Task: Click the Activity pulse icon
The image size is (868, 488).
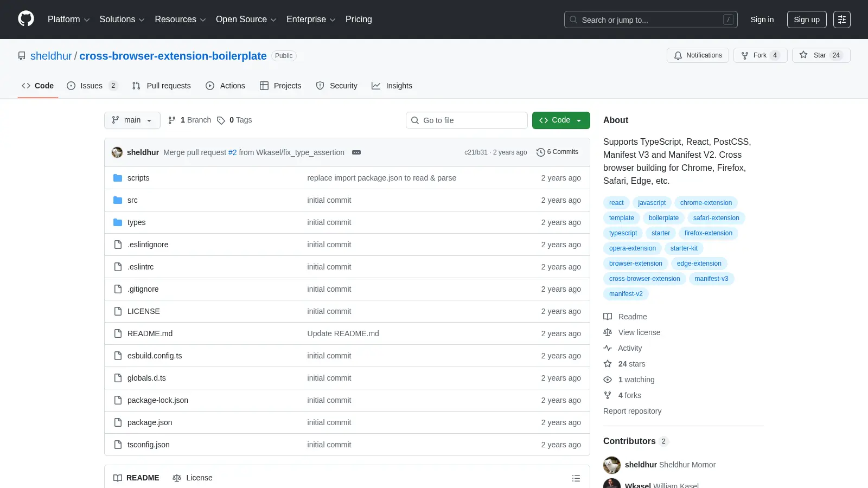Action: 608,348
